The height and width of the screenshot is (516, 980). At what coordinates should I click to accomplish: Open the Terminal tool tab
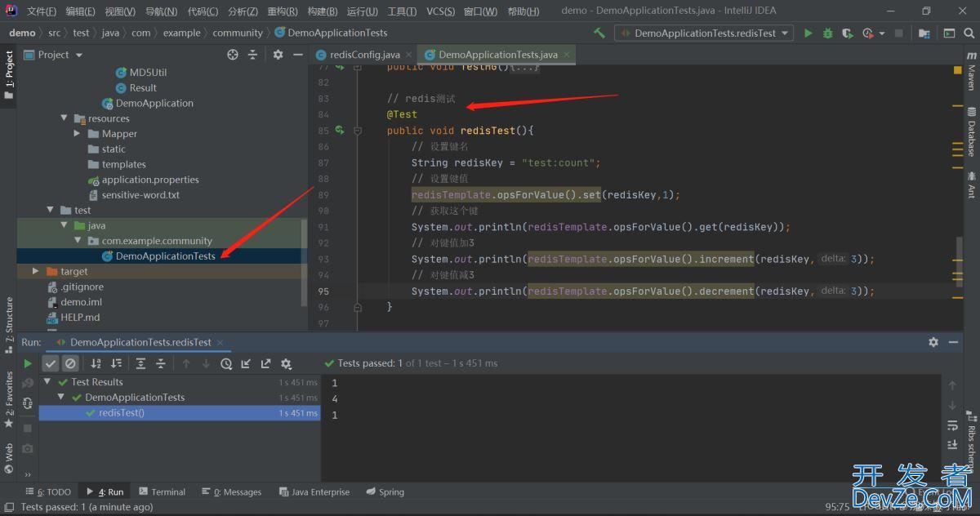point(162,492)
